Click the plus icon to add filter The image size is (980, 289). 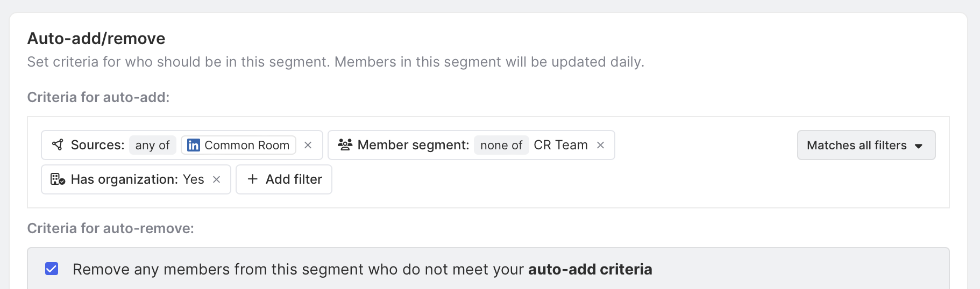(253, 179)
